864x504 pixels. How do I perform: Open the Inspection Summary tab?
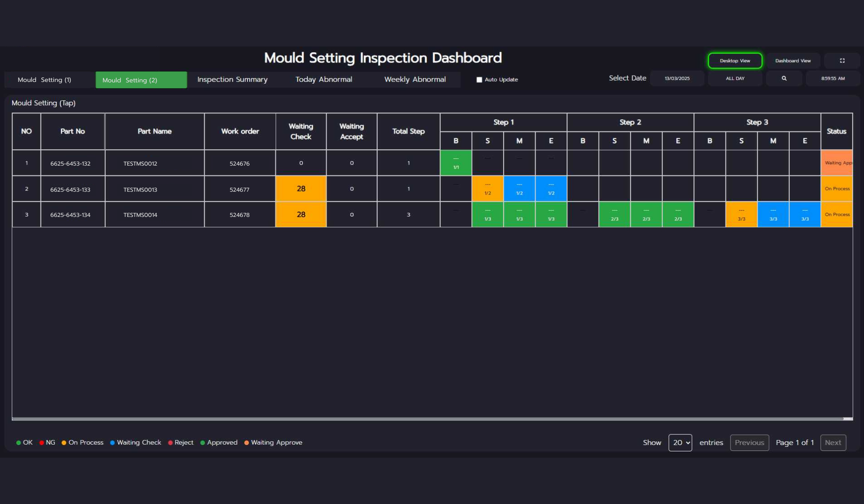(x=232, y=80)
